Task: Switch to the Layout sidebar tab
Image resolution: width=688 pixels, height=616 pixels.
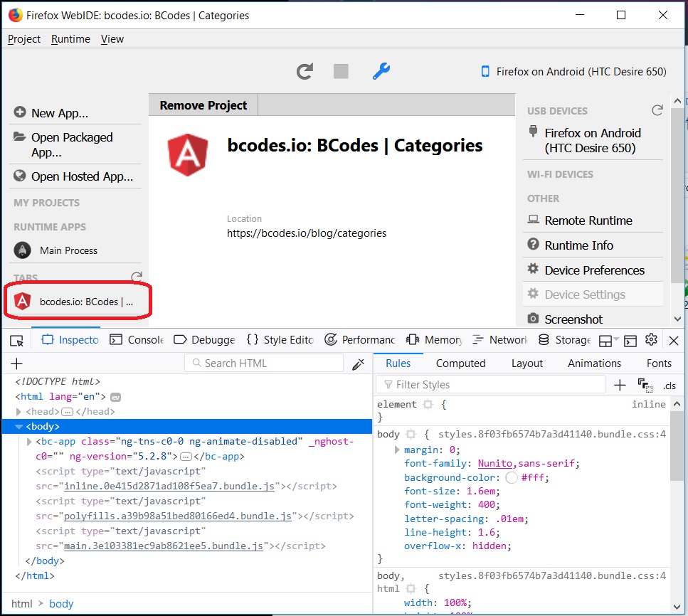Action: pos(527,363)
